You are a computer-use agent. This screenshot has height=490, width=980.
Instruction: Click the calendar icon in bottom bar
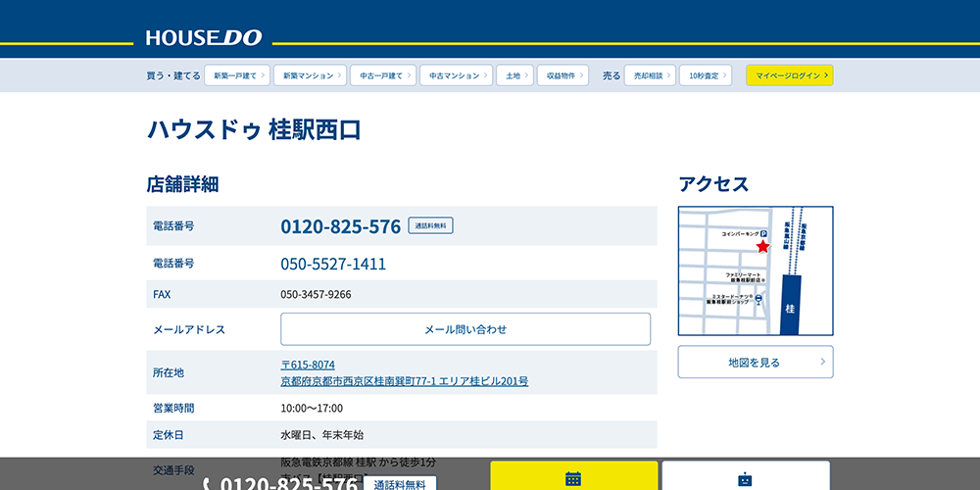click(573, 479)
